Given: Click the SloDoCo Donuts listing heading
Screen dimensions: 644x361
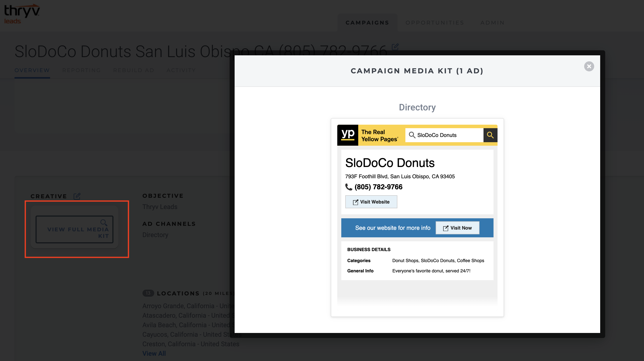Looking at the screenshot, I should pos(390,163).
